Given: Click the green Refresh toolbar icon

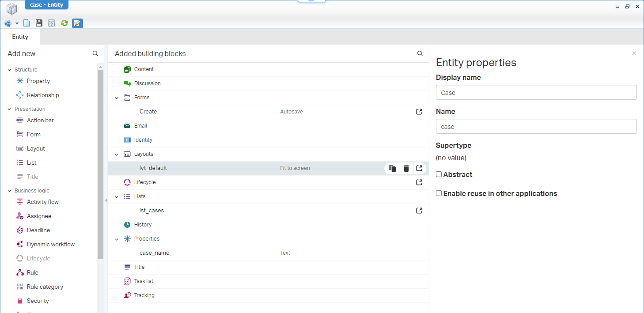Looking at the screenshot, I should 64,23.
